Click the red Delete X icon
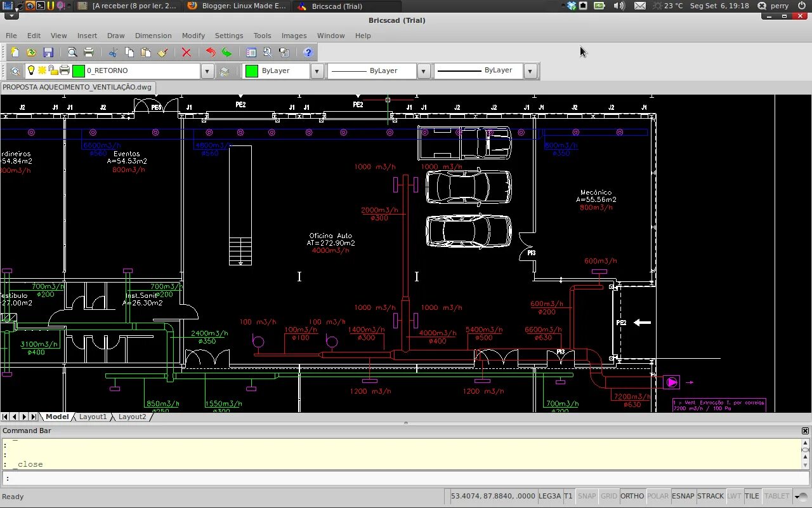The image size is (812, 508). 187,53
